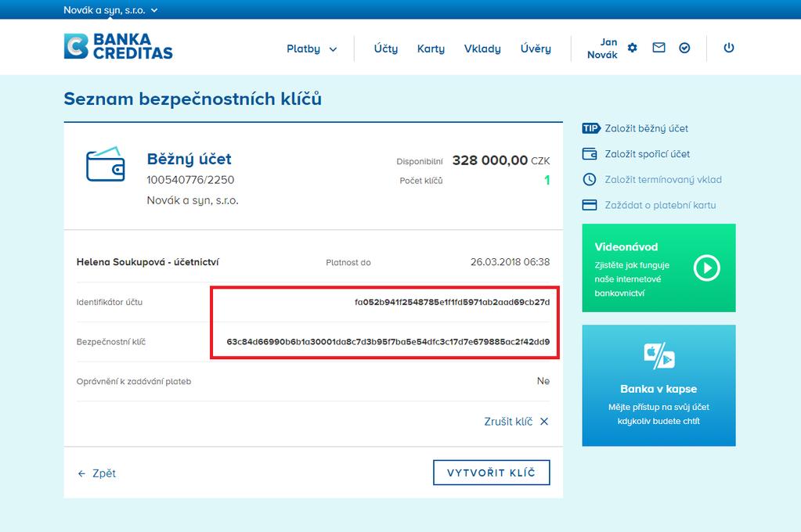Click the clock icon for termínovaný vklad

pos(590,179)
